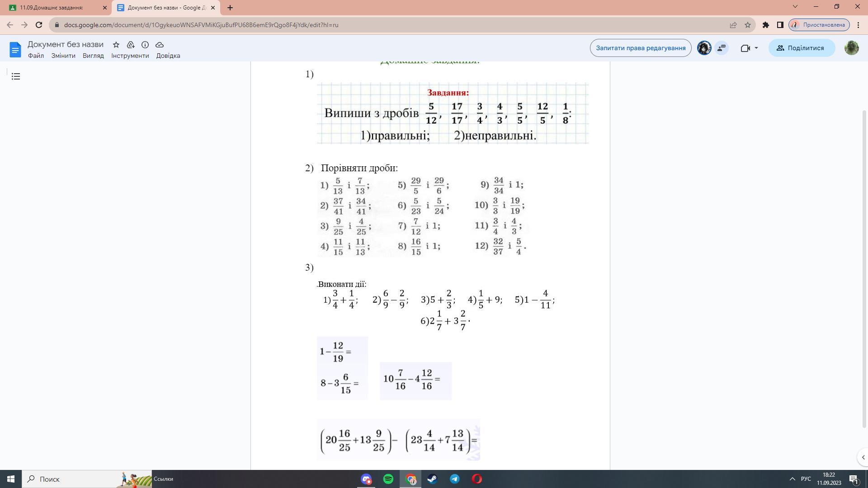Click the Приостановлена profile button
Viewport: 868px width, 488px height.
pyautogui.click(x=819, y=25)
